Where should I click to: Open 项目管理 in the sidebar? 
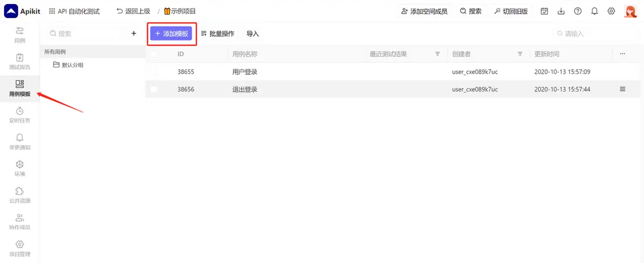tap(20, 248)
